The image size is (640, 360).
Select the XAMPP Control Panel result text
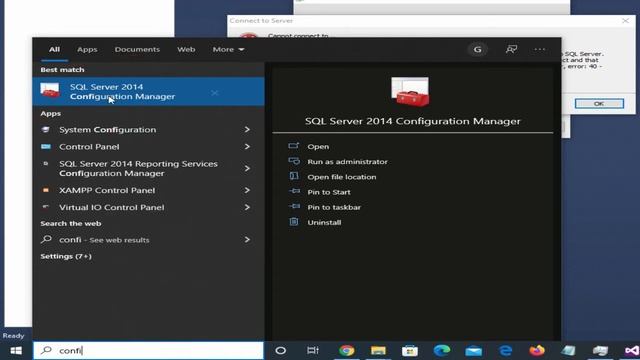107,190
